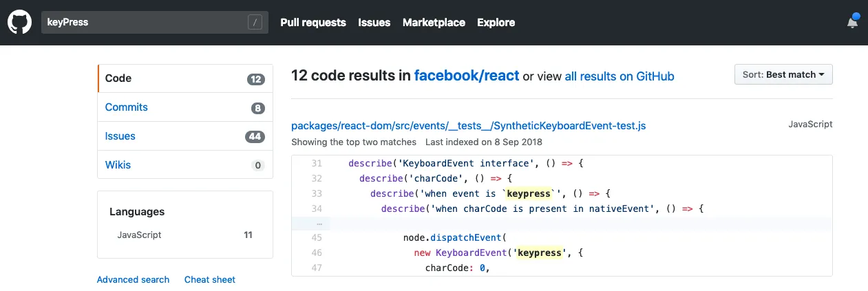Open the SyntheticKeyboardEvent-test.js file link
The height and width of the screenshot is (291, 868).
(x=468, y=126)
